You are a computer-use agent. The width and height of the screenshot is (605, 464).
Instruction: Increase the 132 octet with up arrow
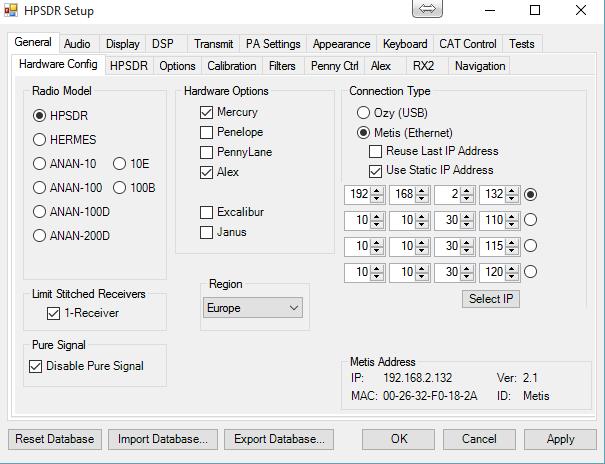(x=512, y=191)
